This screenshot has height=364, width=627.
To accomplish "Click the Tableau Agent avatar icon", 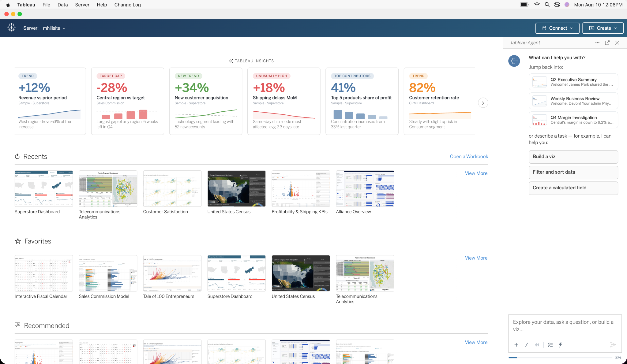I will (514, 61).
